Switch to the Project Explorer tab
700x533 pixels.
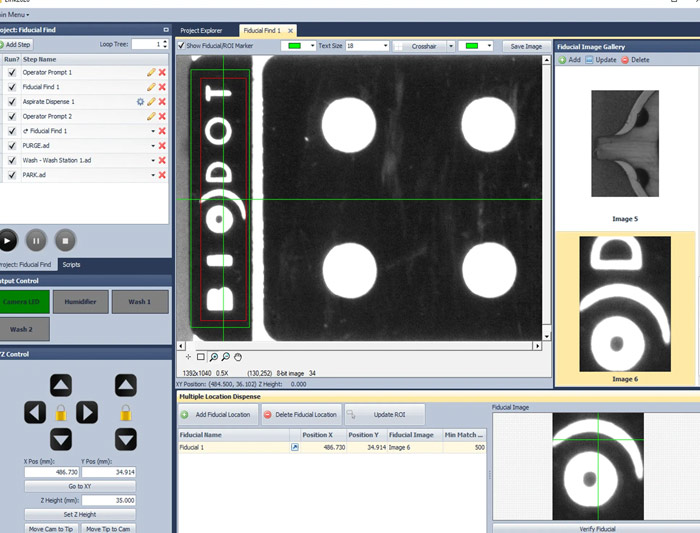[201, 31]
